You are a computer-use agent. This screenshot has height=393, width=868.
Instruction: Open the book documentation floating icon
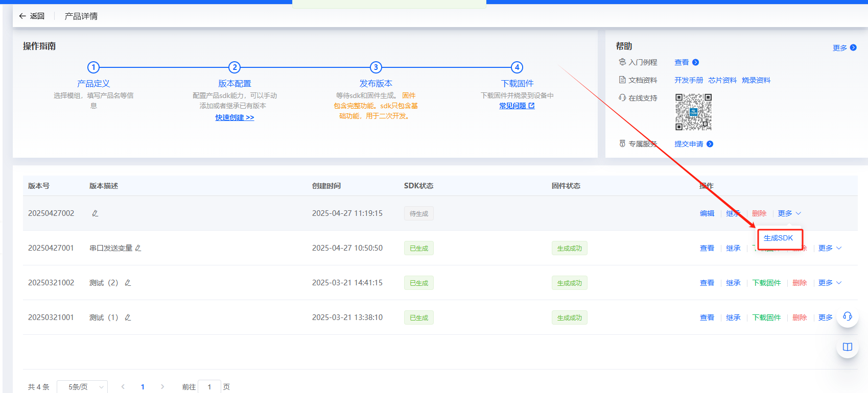click(847, 347)
